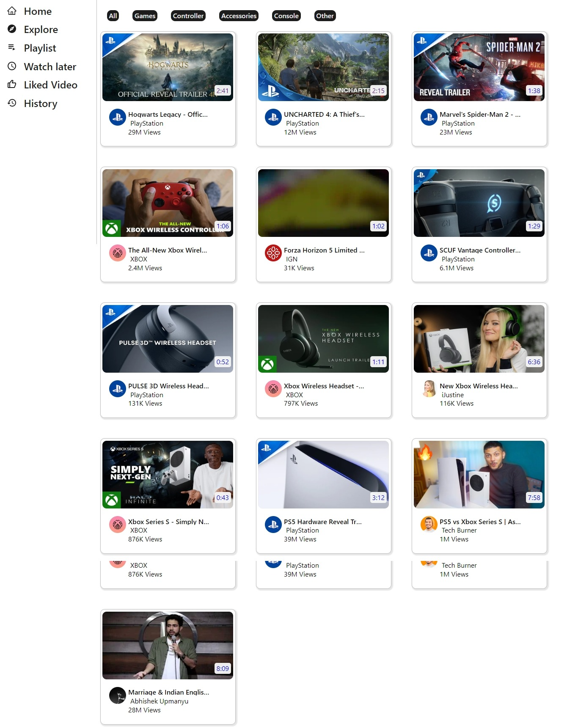Click iJustine avatar beside New Xbox Wireless video
578x728 pixels.
click(429, 389)
